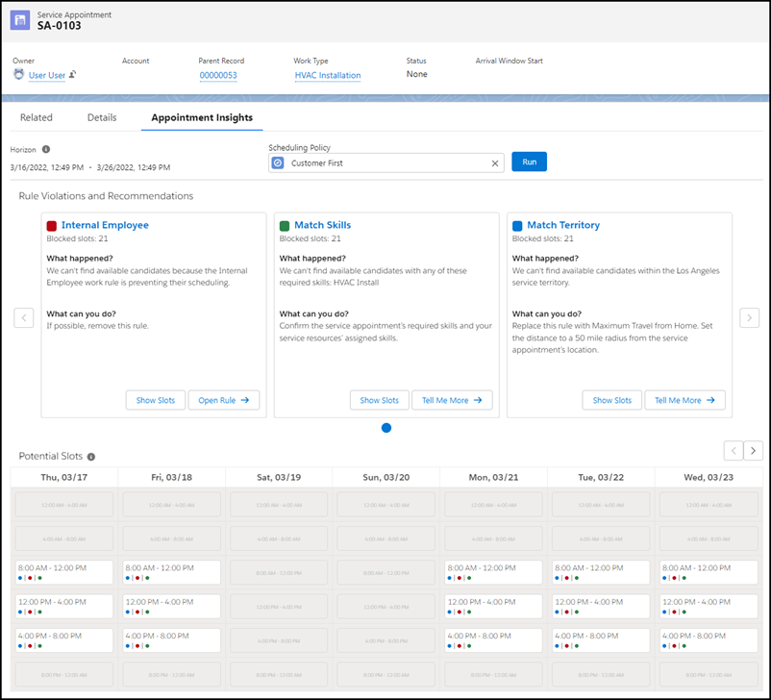
Task: Go to next rule violations card
Action: pyautogui.click(x=749, y=317)
